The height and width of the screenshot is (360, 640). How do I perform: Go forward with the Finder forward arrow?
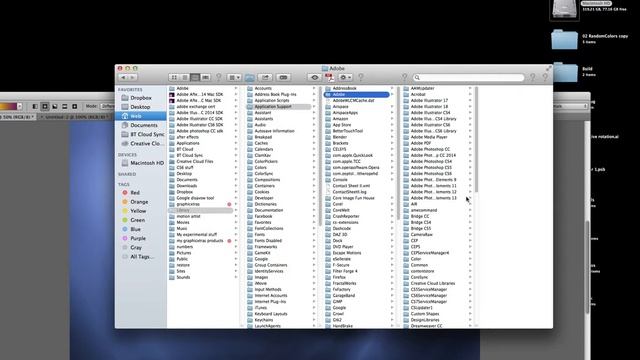click(x=132, y=78)
